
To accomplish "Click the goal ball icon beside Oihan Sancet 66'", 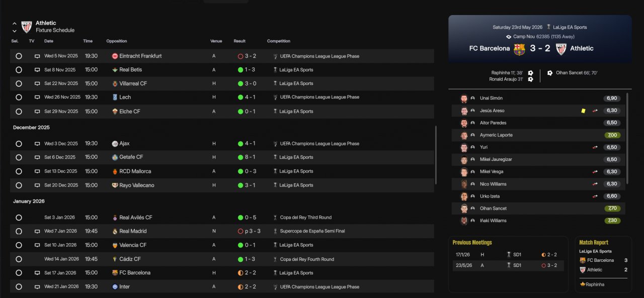I will 550,73.
